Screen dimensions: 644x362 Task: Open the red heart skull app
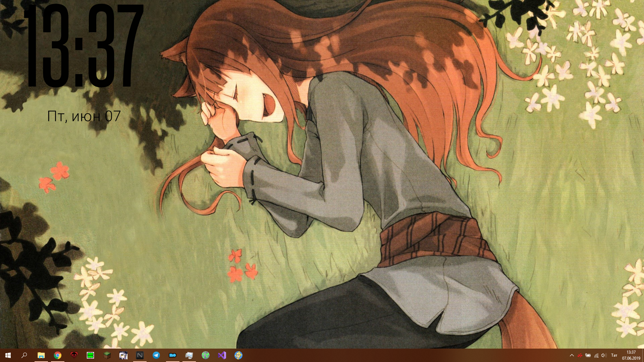74,355
